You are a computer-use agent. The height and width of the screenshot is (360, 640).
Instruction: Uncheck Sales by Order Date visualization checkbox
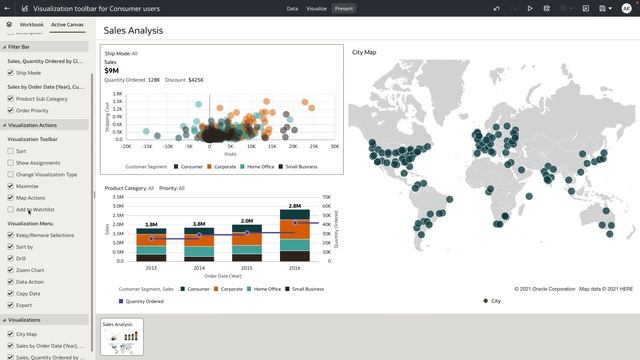pyautogui.click(x=11, y=346)
